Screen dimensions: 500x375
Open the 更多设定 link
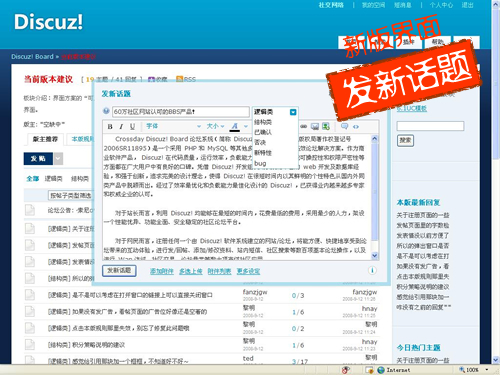(x=248, y=271)
